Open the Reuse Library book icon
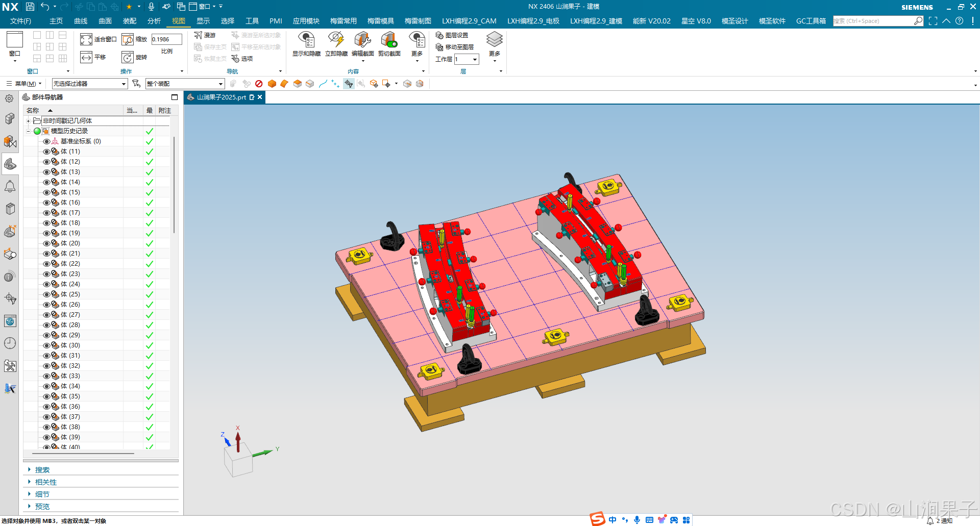The width and height of the screenshot is (980, 526). pos(10,209)
